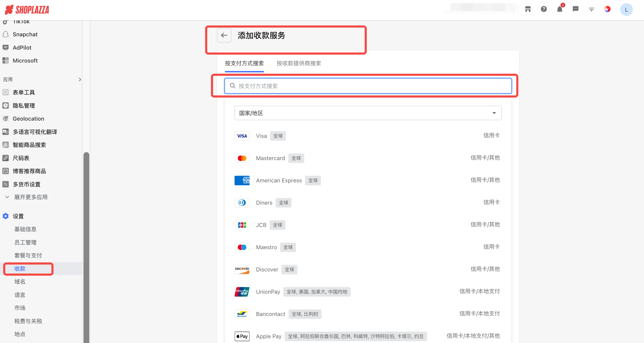The height and width of the screenshot is (343, 644).
Task: Open 市场 settings page
Action: click(20, 308)
